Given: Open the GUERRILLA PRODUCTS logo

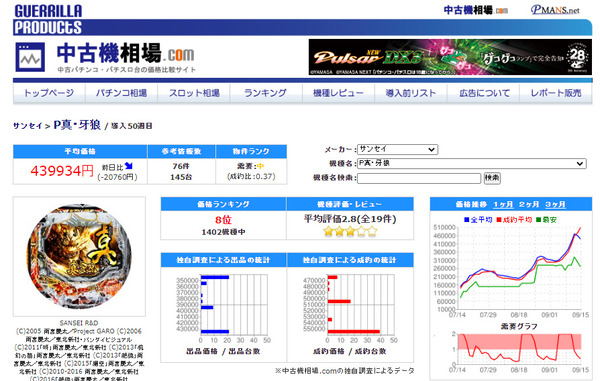Looking at the screenshot, I should click(48, 19).
